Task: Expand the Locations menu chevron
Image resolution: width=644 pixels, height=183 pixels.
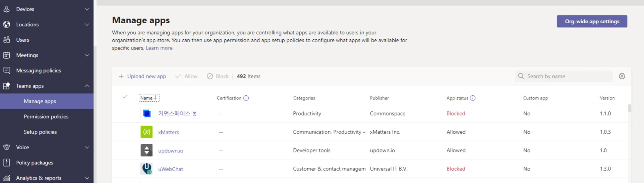Action: [x=87, y=25]
